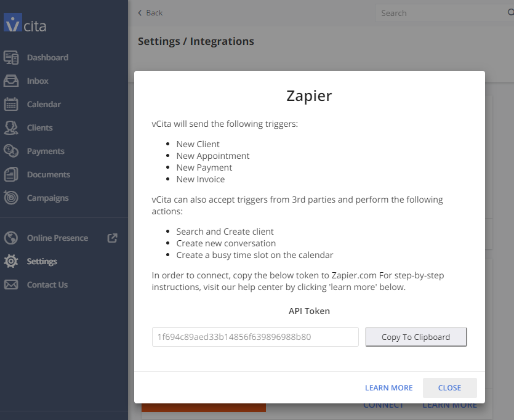Select the Campaigns menu label
Image resolution: width=514 pixels, height=420 pixels.
click(48, 198)
